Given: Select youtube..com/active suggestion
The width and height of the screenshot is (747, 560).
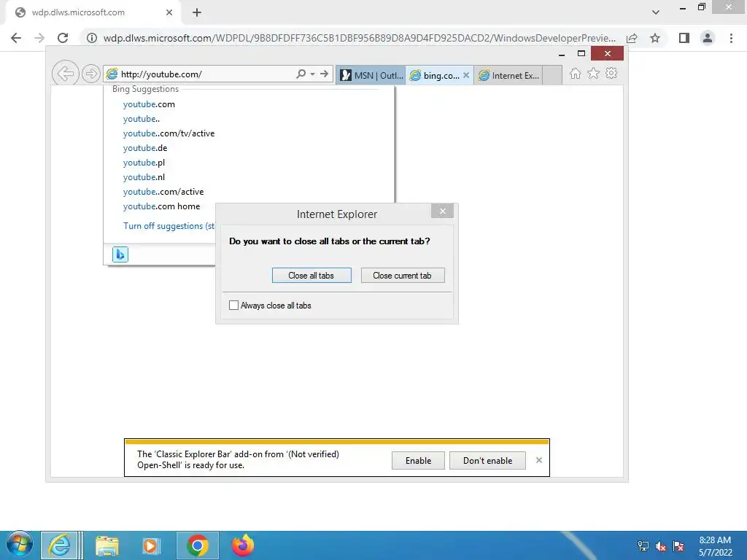Looking at the screenshot, I should (x=163, y=192).
